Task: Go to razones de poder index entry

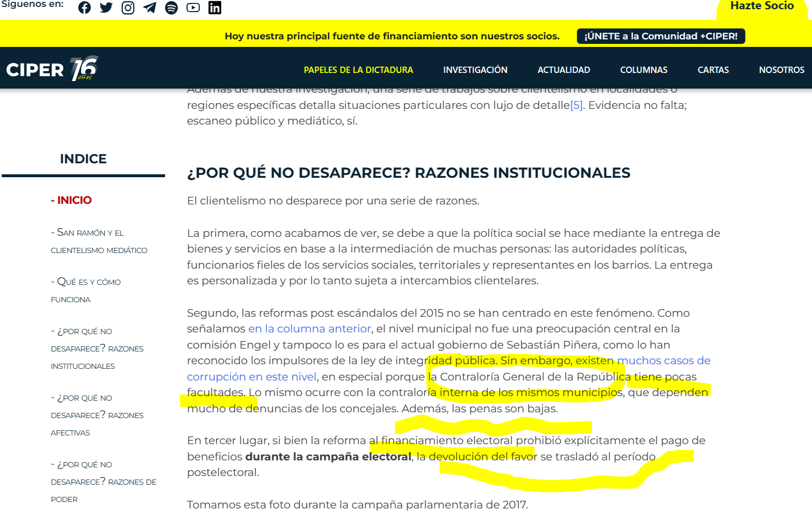Action: (104, 481)
